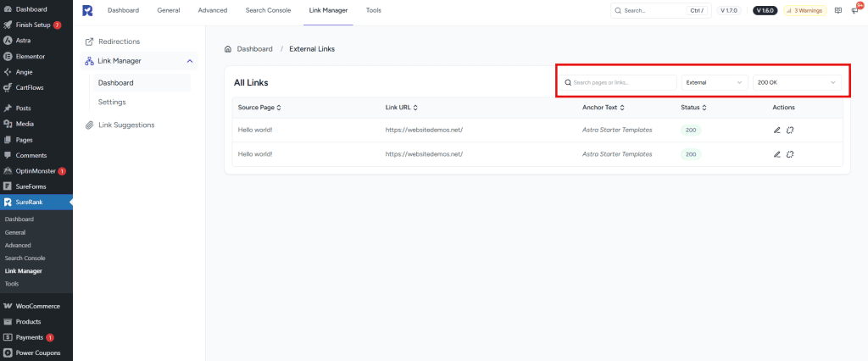Click the V 1.6.0 version badge
Screen dimensions: 868x361
[765, 10]
